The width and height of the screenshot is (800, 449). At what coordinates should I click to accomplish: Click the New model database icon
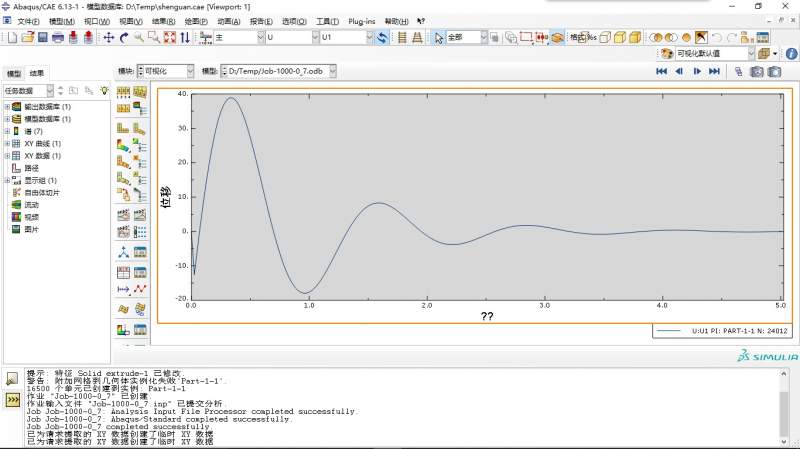[12, 37]
